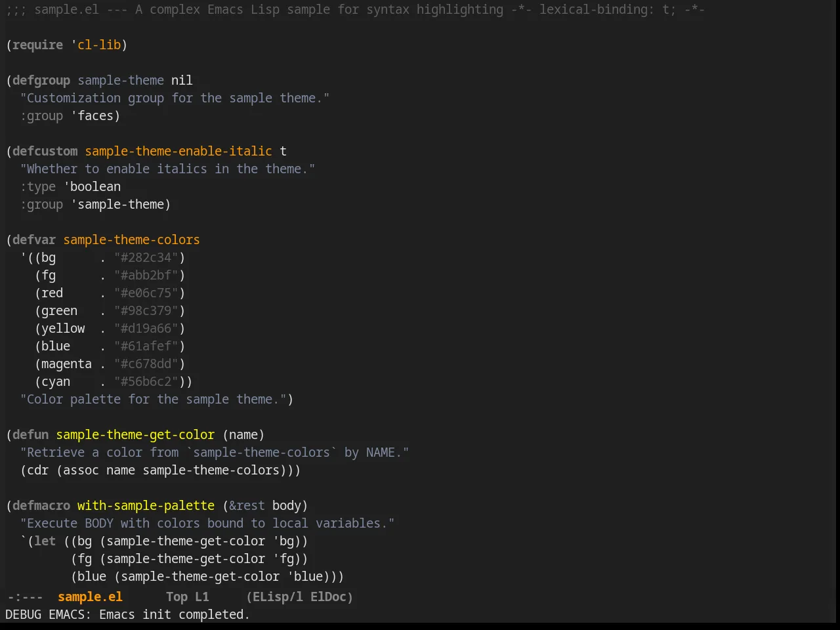Click 'lexical-binding: t;' in header comment
This screenshot has height=630, width=840.
608,9
